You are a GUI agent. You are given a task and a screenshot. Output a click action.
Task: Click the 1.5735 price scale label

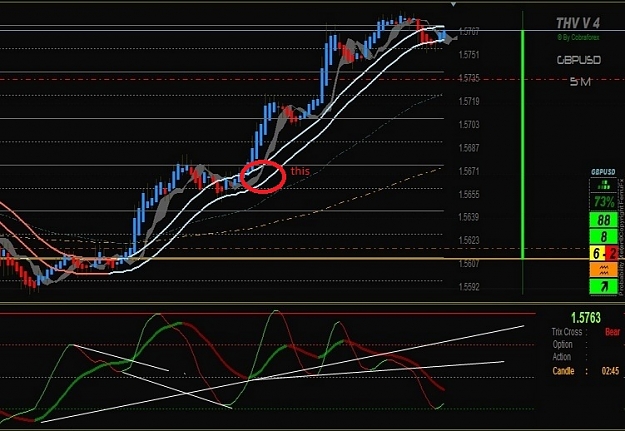click(469, 78)
